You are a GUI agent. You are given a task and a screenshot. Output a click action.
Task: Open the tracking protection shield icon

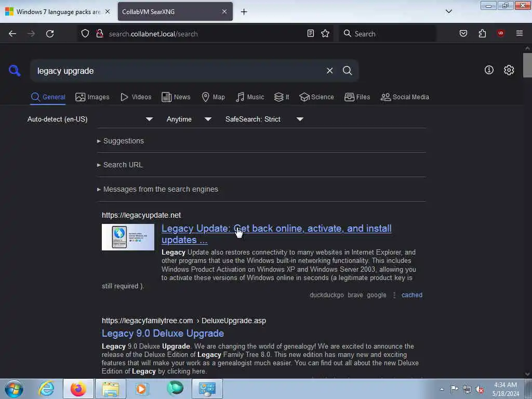[85, 33]
